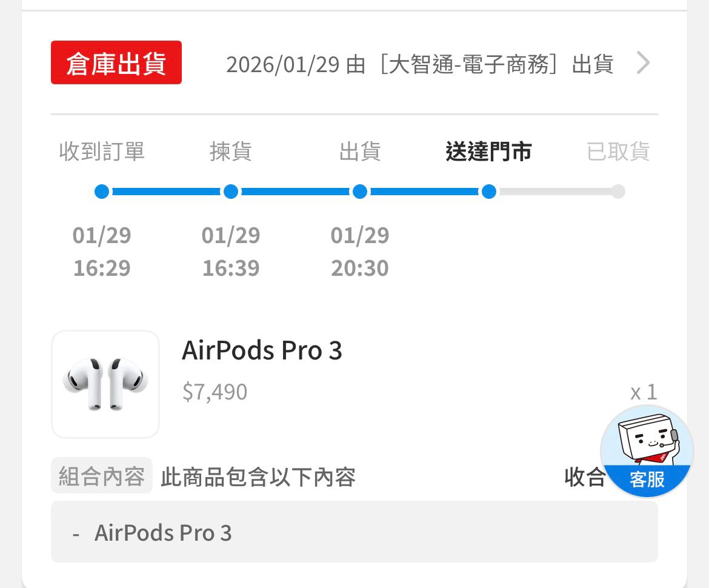Open the AirPods Pro 3 product title
Image resolution: width=709 pixels, height=588 pixels.
(262, 350)
